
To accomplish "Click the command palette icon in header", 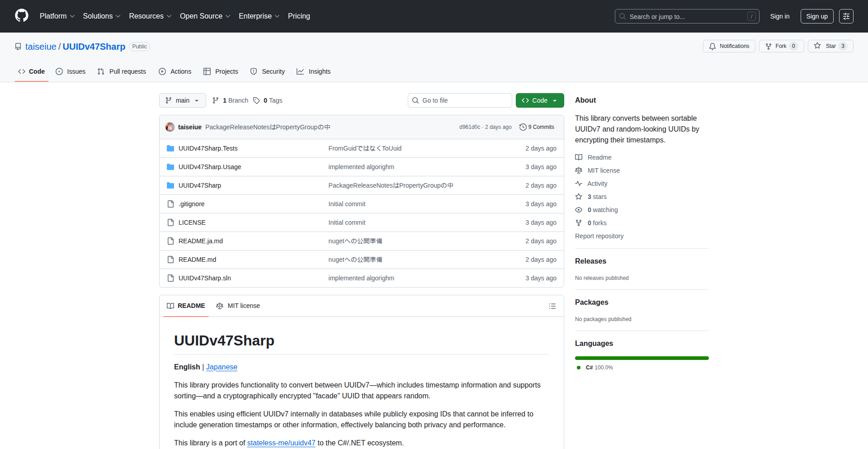I will pos(846,16).
